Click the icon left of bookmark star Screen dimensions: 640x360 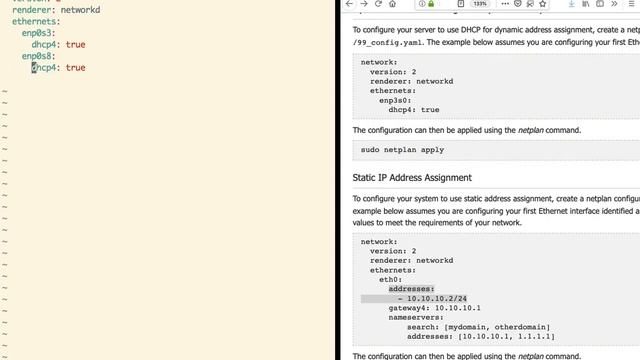530,4
